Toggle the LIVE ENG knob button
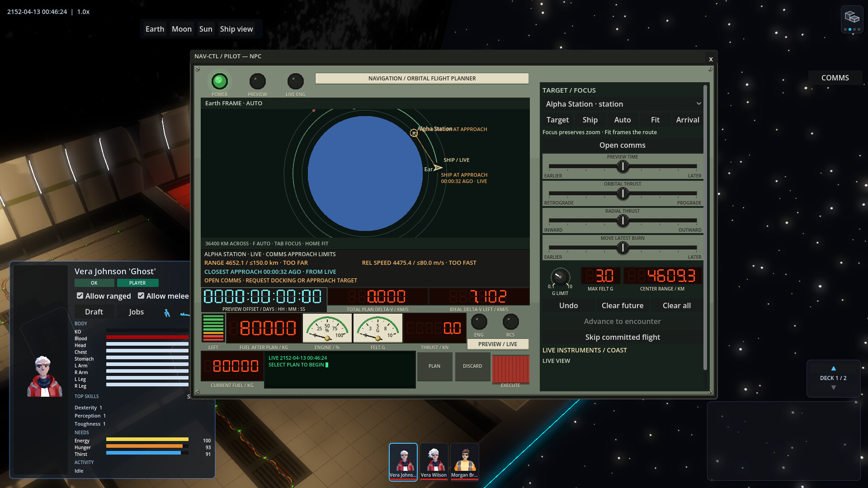Viewport: 868px width, 488px height. point(295,81)
